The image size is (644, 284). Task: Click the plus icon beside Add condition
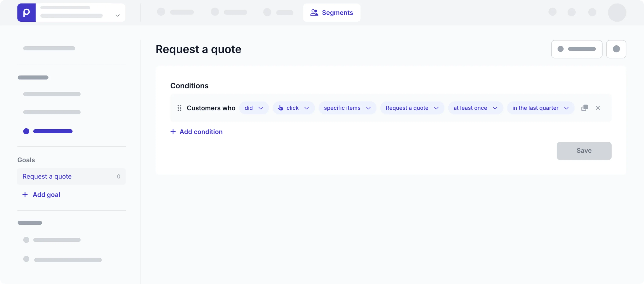[x=173, y=132]
